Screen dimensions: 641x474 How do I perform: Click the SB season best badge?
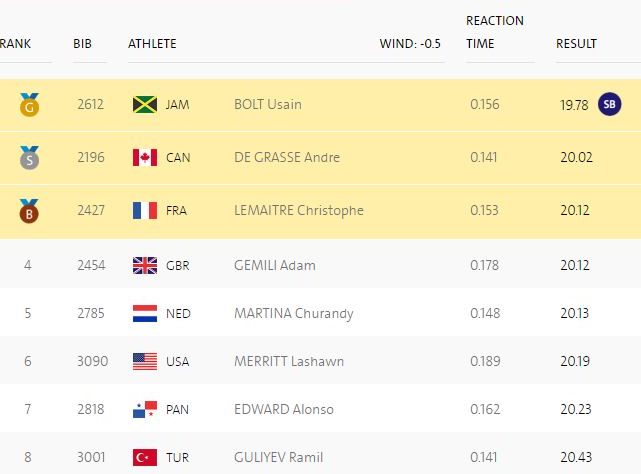coord(609,104)
